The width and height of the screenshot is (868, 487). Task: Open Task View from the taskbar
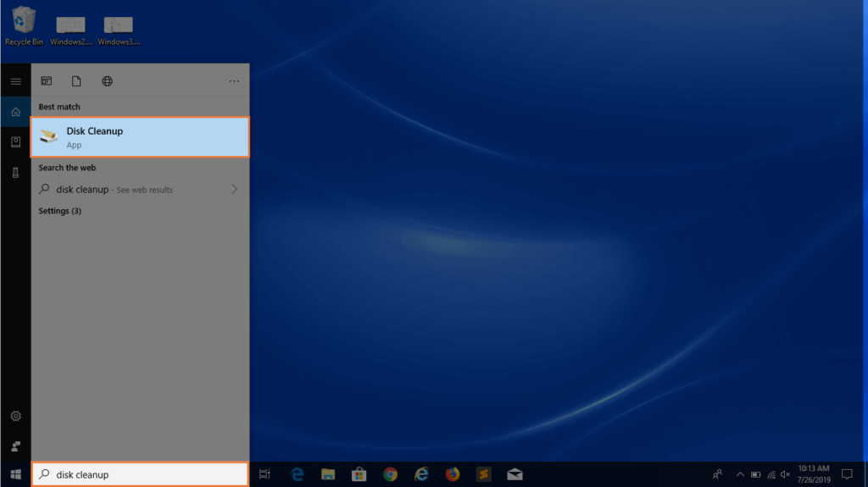(x=264, y=474)
